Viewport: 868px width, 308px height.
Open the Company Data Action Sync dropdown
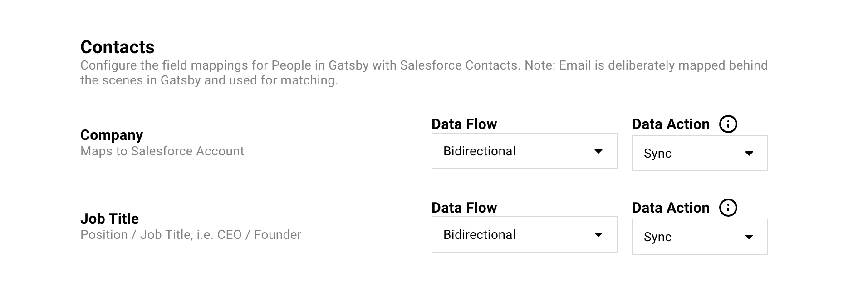(x=699, y=153)
